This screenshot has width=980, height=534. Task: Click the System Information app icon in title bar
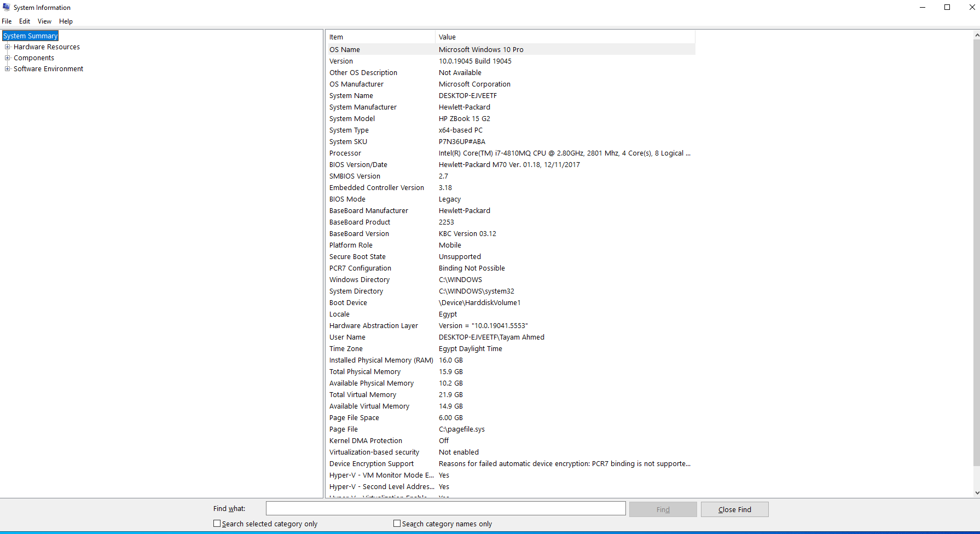coord(7,7)
